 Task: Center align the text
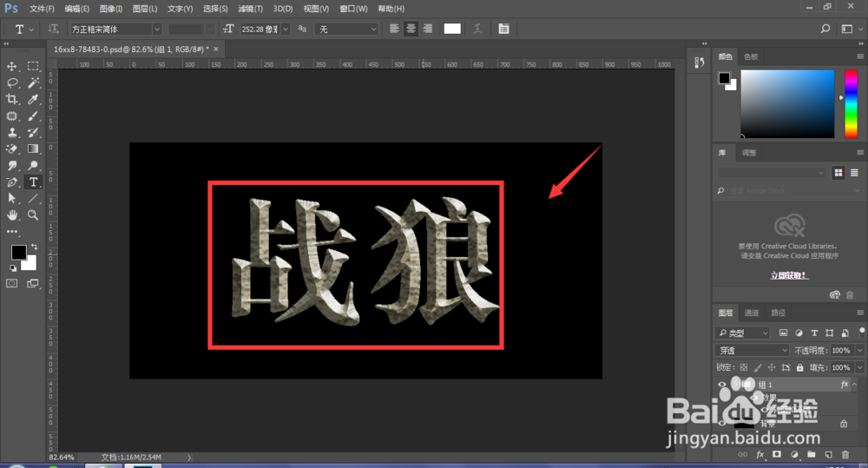[411, 29]
